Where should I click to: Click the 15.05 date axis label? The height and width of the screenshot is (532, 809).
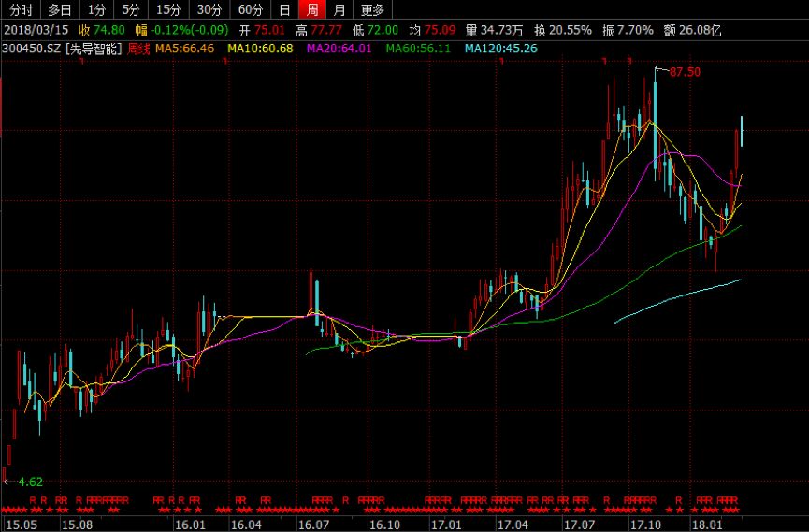[x=22, y=525]
